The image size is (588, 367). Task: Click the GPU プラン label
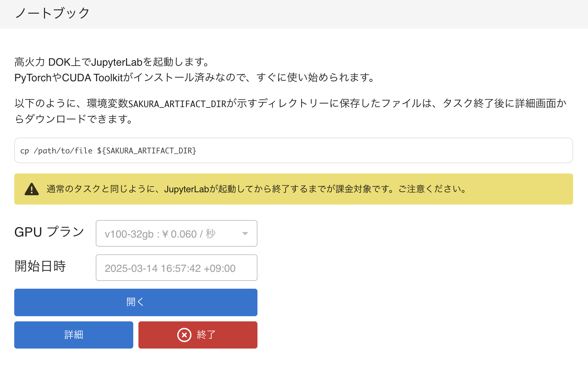pos(49,232)
